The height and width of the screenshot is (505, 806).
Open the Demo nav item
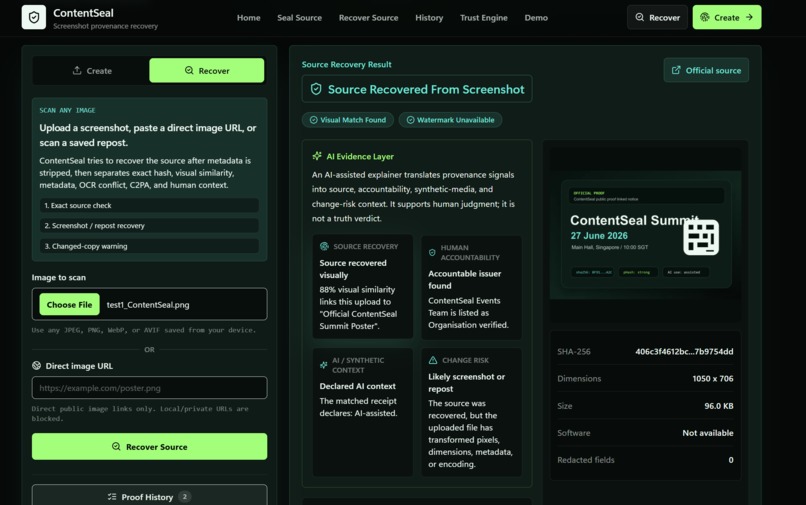(x=536, y=17)
